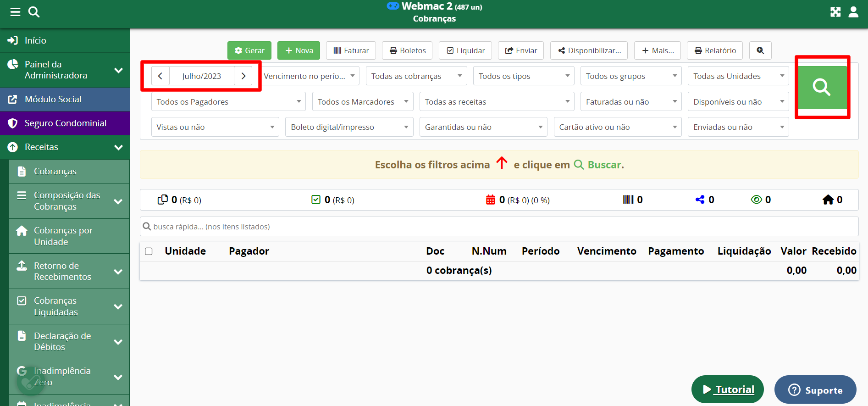
Task: Click the busca rápida search field
Action: pyautogui.click(x=499, y=227)
